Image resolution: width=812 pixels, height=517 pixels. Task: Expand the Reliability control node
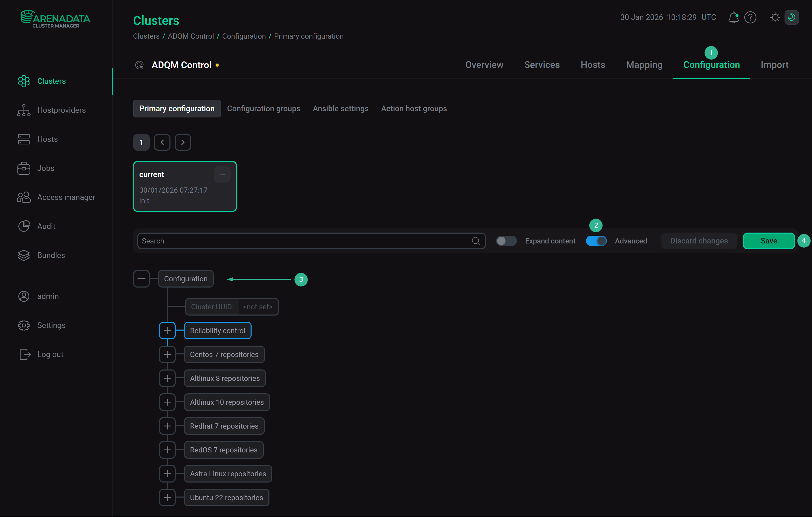[x=167, y=330]
